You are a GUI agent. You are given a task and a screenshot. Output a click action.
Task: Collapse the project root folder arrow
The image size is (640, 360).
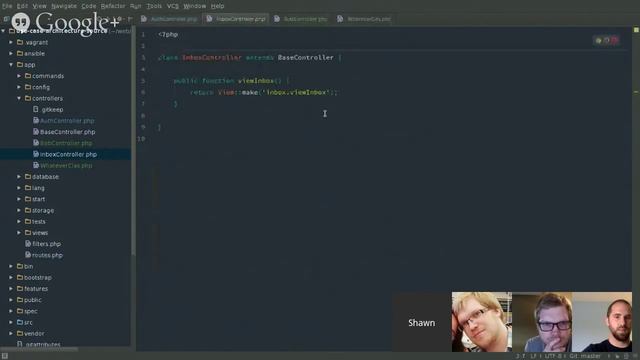[x=4, y=31]
